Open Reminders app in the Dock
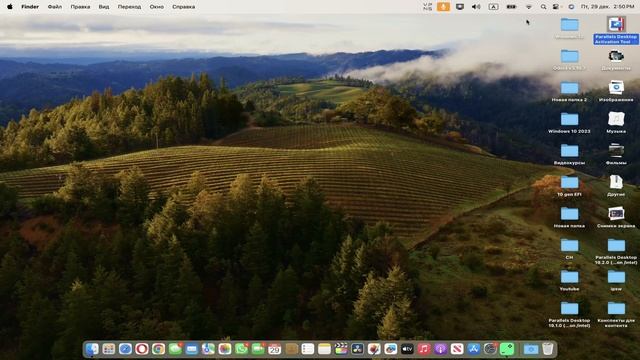 308,349
